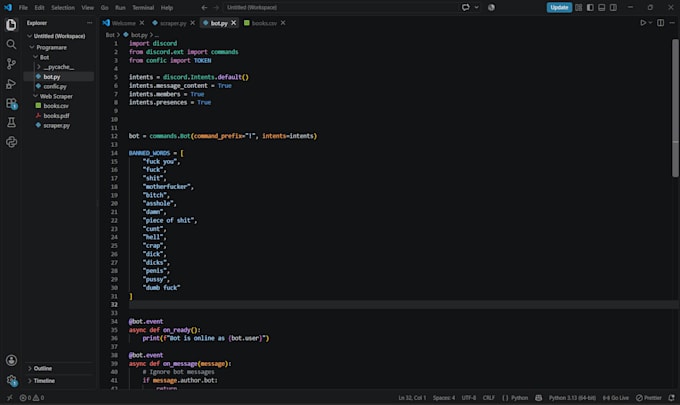Open Explorer More Actions ellipsis
This screenshot has width=680, height=405.
click(90, 23)
